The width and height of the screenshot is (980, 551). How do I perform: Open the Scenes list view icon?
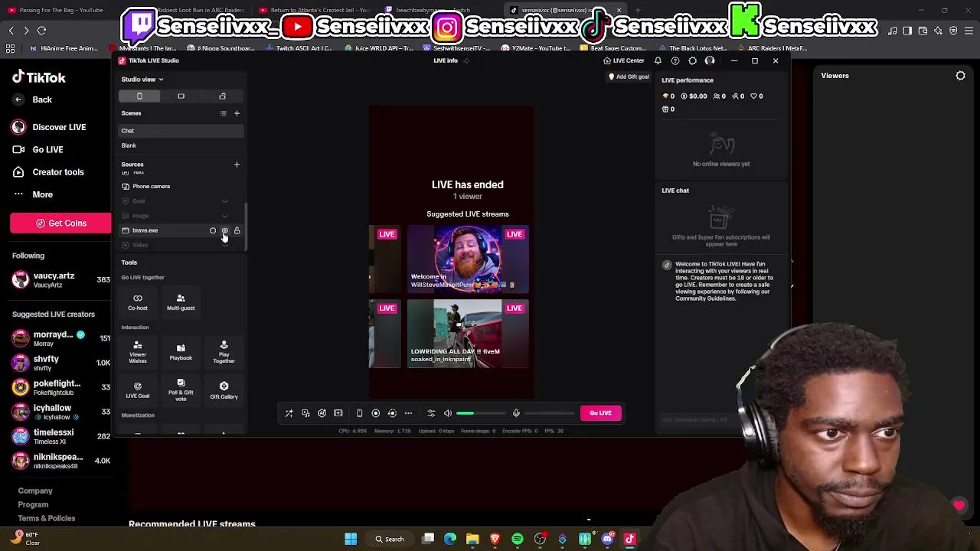tap(223, 113)
